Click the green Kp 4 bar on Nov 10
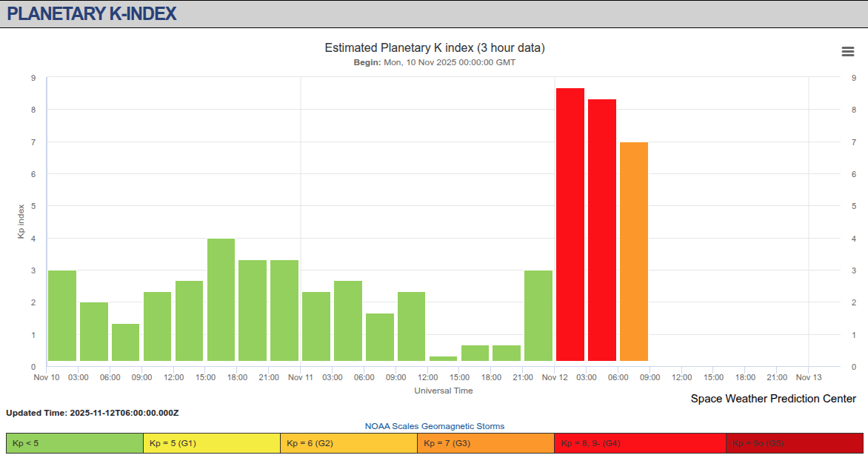The height and width of the screenshot is (458, 868). pyautogui.click(x=221, y=299)
